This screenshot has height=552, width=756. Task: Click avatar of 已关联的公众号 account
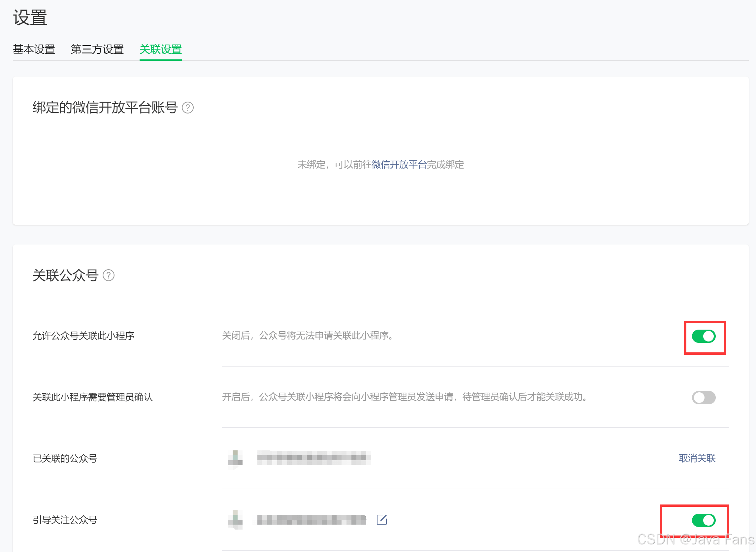pos(235,458)
